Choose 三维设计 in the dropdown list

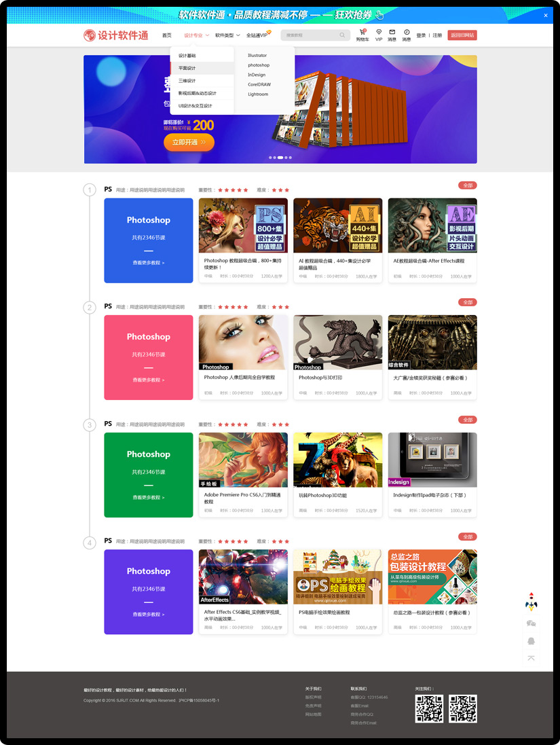187,81
